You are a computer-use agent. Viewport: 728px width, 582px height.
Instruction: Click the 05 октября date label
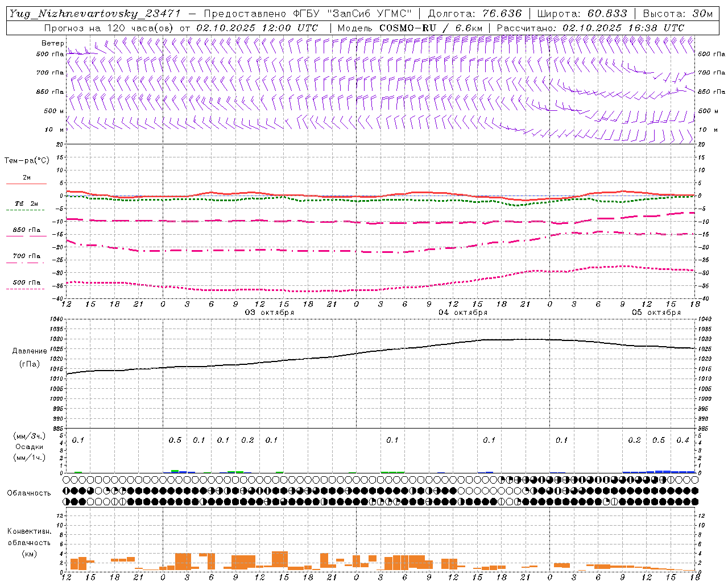click(656, 313)
